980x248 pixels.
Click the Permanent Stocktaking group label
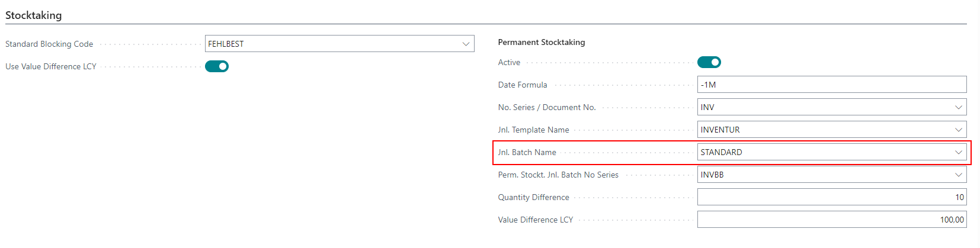[x=541, y=42]
